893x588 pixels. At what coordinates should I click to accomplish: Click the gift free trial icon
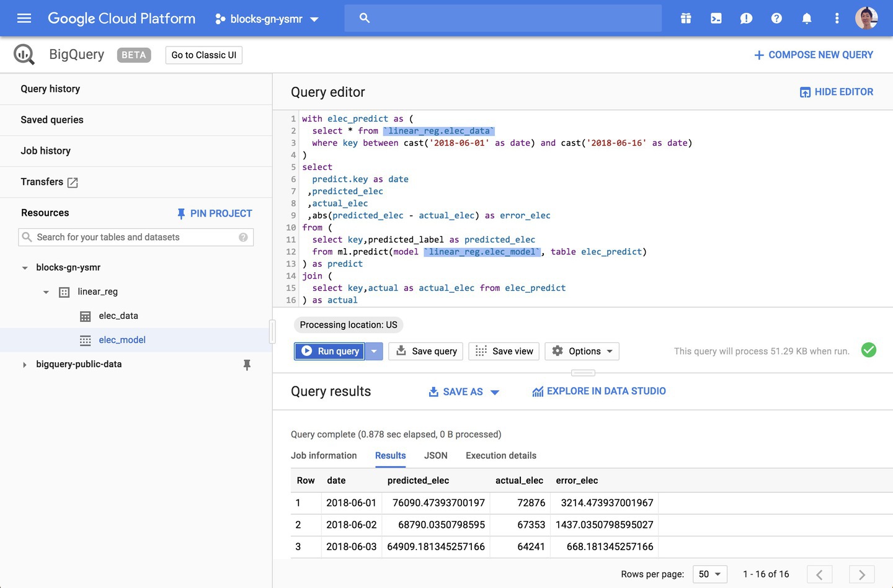[686, 19]
